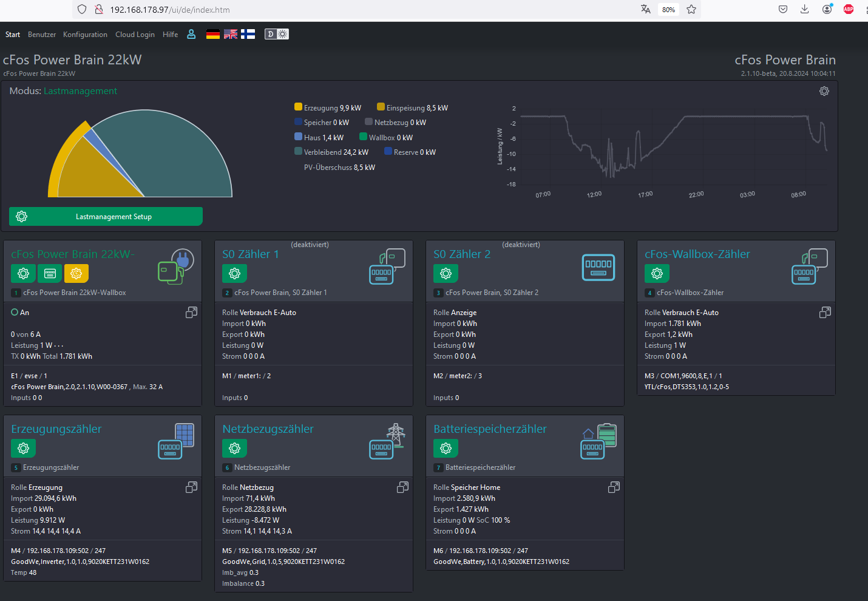Click S0 Zähler 1 meter device icon
Screen dimensions: 868x601
[387, 266]
